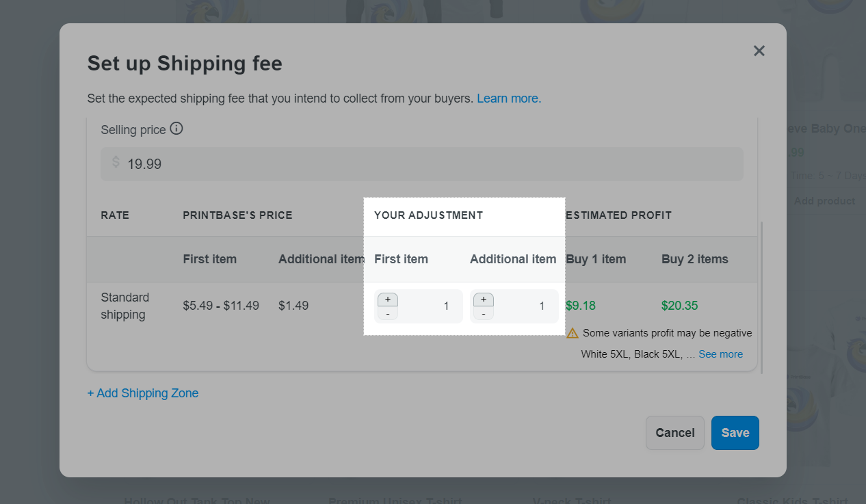Expand variants list via See more
Viewport: 866px width, 504px height.
720,354
